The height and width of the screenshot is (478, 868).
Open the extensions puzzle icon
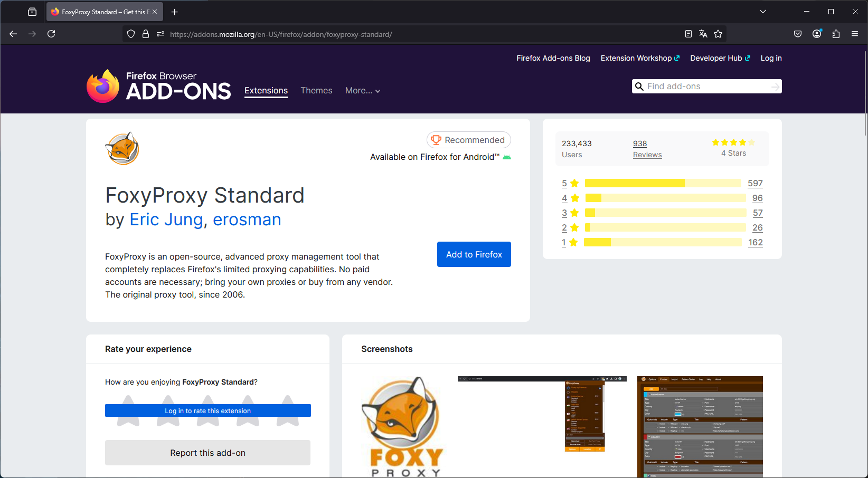coord(836,34)
